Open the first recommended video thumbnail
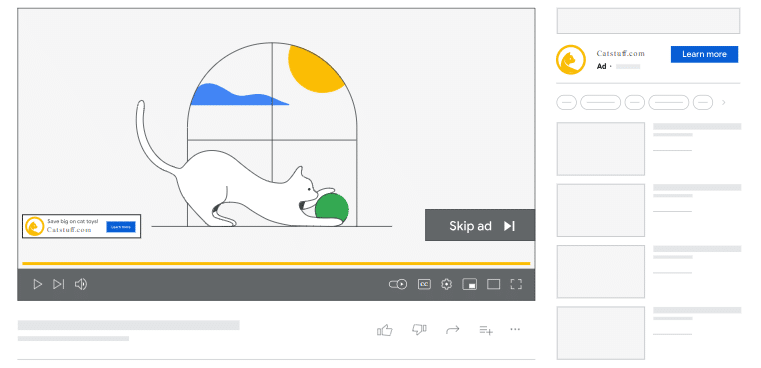Image resolution: width=761 pixels, height=368 pixels. pyautogui.click(x=600, y=149)
